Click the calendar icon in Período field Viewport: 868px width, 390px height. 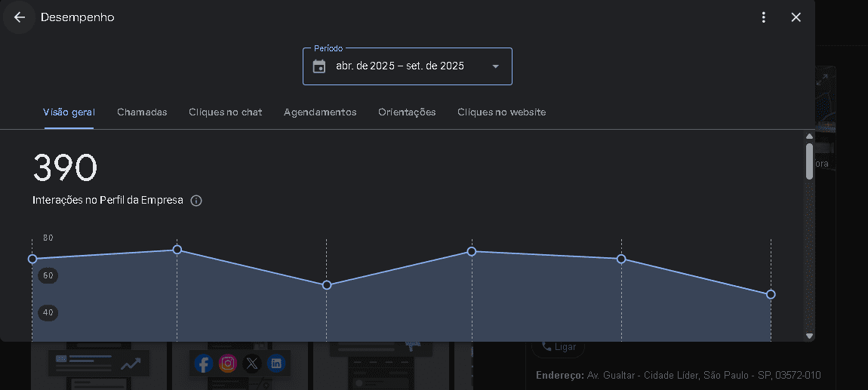pyautogui.click(x=319, y=66)
